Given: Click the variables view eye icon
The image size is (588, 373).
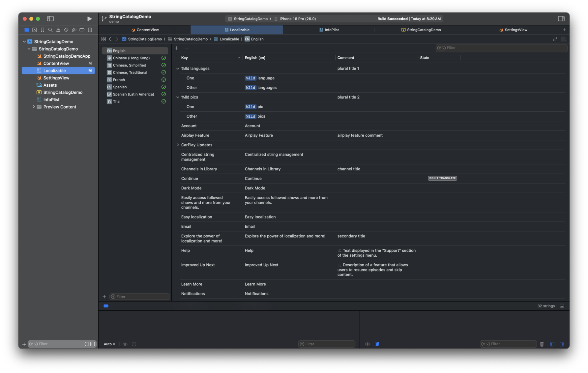Looking at the screenshot, I should click(125, 344).
